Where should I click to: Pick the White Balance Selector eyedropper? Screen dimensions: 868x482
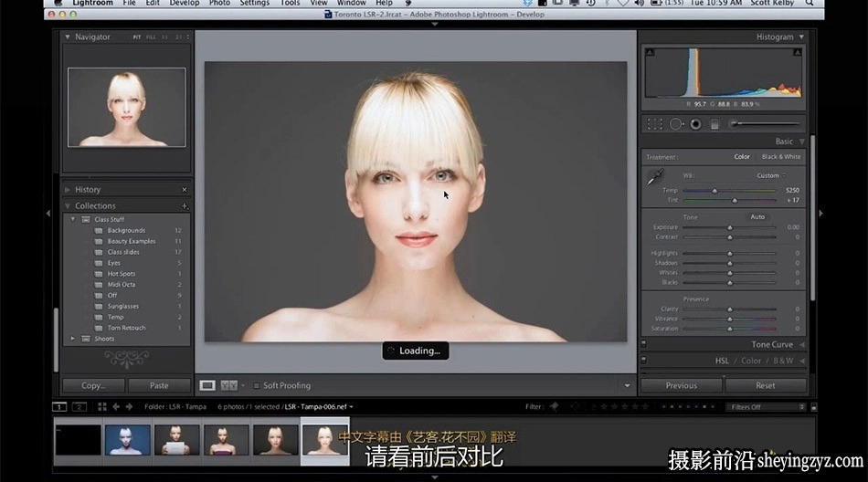click(655, 177)
